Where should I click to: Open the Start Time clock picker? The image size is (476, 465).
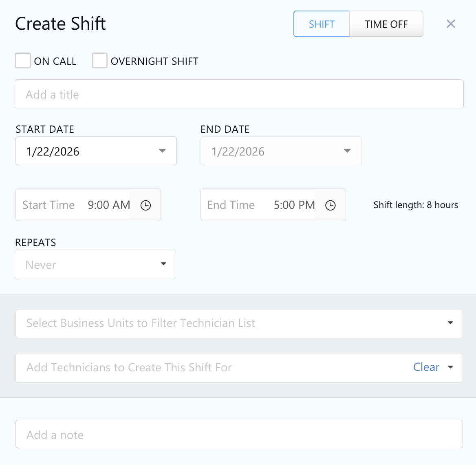(145, 205)
